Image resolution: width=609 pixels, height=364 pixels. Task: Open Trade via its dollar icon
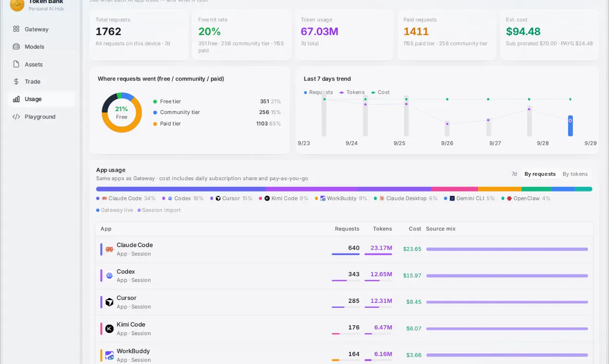(x=16, y=81)
